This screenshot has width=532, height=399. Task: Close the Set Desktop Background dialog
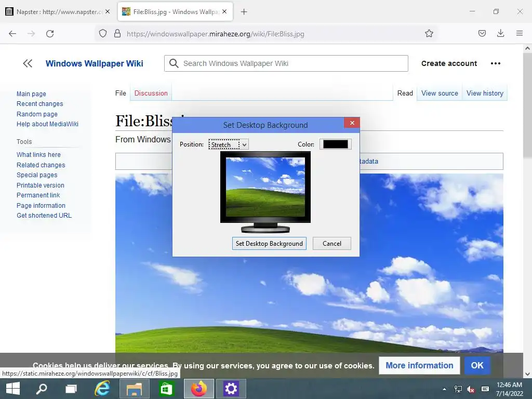click(352, 123)
